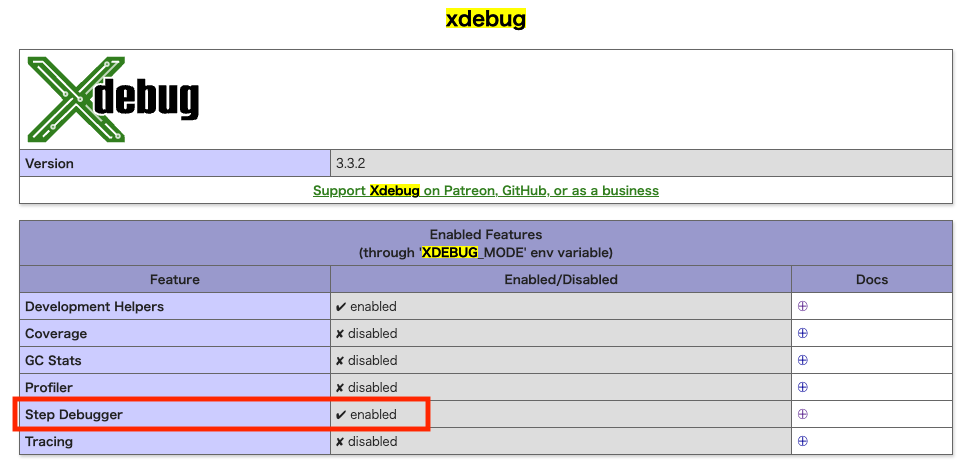971x467 pixels.
Task: Click enabled status for Development Helpers
Action: pyautogui.click(x=366, y=306)
